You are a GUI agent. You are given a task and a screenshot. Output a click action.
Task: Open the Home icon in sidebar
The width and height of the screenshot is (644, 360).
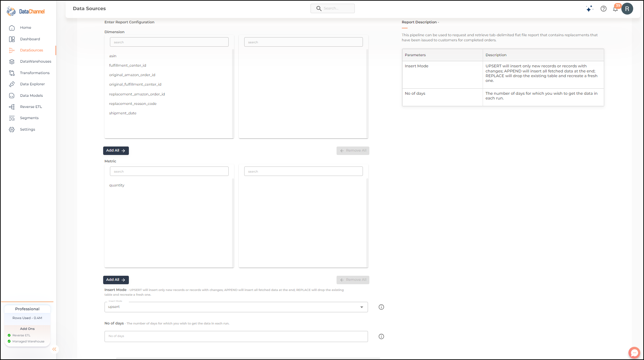[12, 28]
